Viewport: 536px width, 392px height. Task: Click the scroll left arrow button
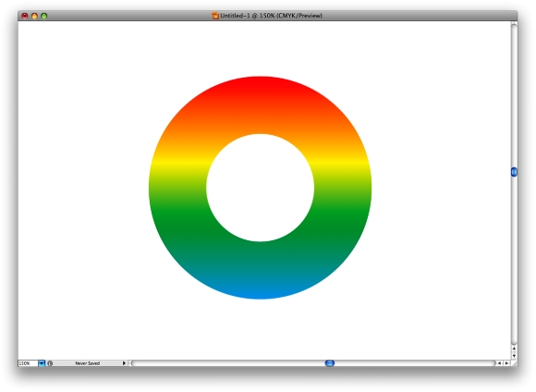[x=499, y=363]
